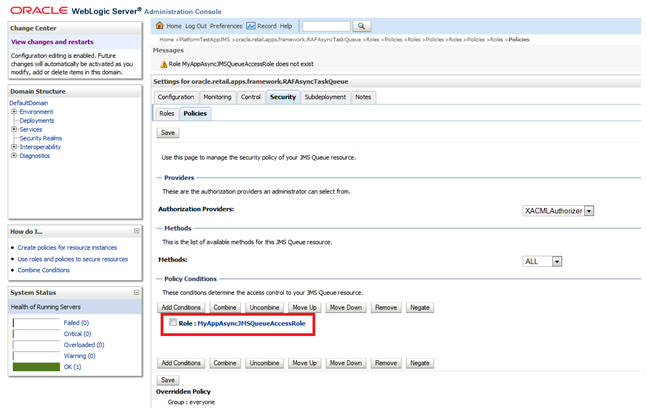Click the upper Combine button
The height and width of the screenshot is (408, 647).
225,308
